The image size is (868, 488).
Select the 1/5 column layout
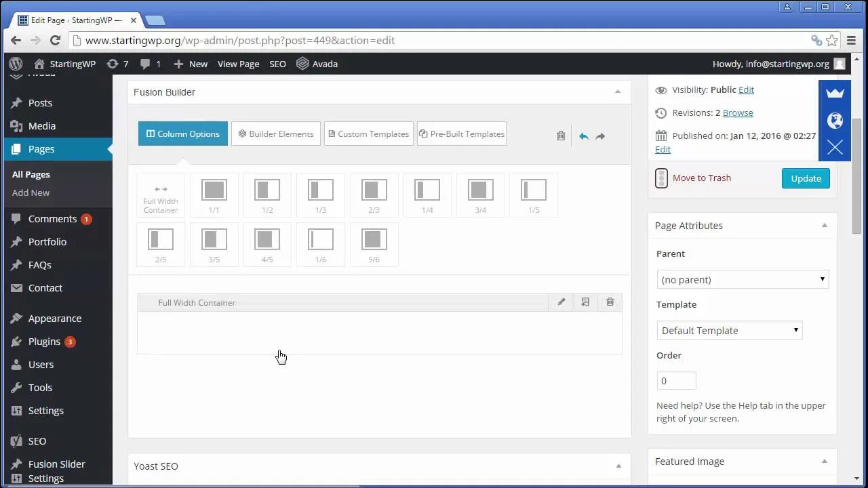pos(534,195)
